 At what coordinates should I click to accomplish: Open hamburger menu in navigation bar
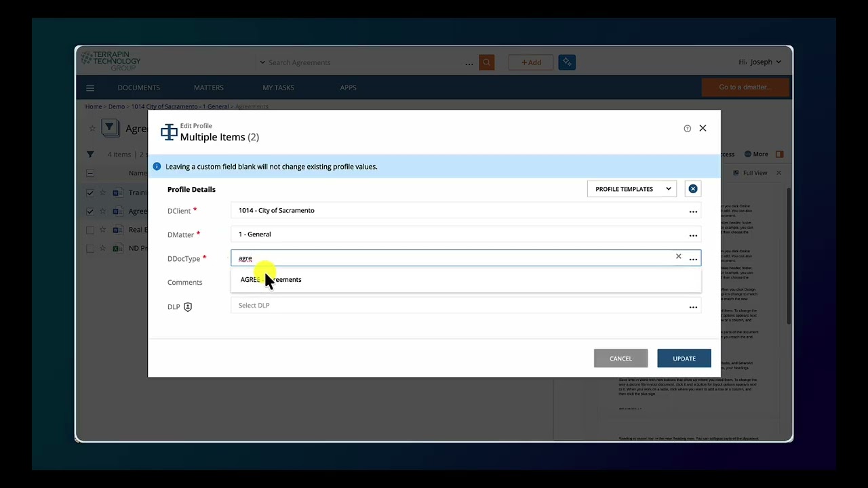point(90,88)
